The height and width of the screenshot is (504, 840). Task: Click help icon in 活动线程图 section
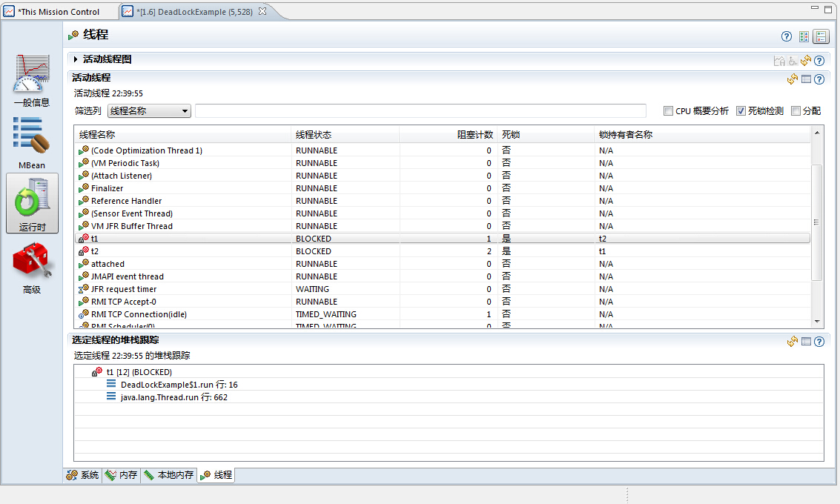tap(819, 61)
